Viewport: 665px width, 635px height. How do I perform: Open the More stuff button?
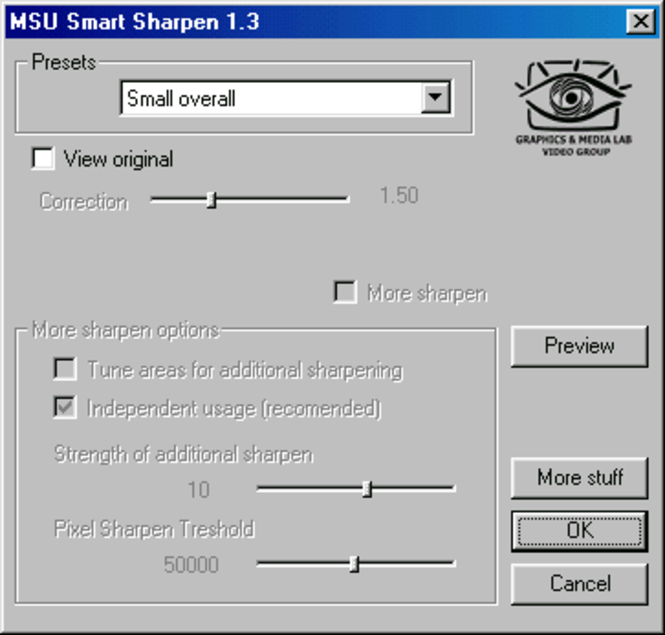[x=579, y=478]
